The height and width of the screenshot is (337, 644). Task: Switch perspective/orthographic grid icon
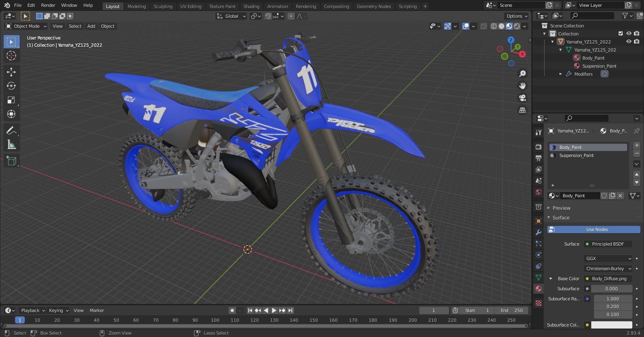coord(522,110)
